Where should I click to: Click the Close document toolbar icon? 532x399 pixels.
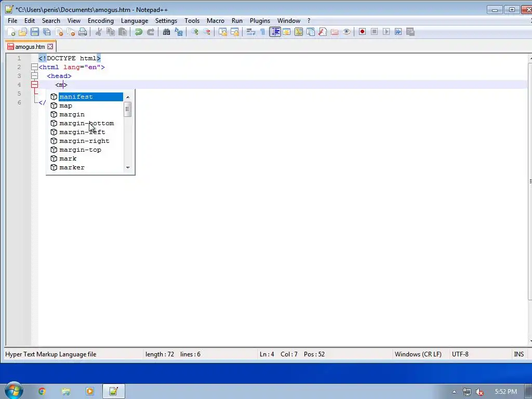pyautogui.click(x=59, y=32)
